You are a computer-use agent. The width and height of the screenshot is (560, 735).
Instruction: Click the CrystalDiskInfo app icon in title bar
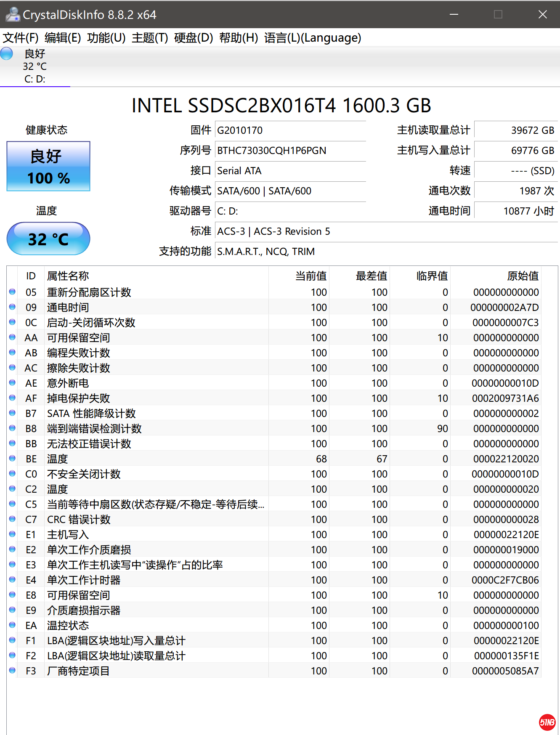click(x=13, y=14)
